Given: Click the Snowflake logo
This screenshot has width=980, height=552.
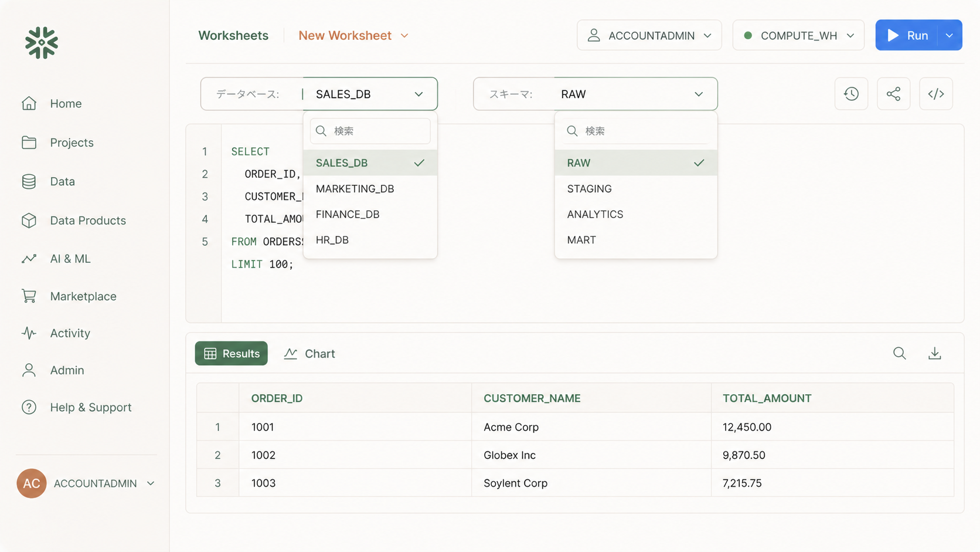Looking at the screenshot, I should [x=42, y=43].
